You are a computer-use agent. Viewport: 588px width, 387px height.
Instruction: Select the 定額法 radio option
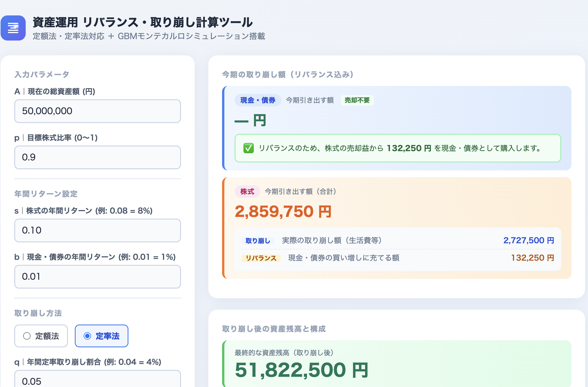pos(41,336)
